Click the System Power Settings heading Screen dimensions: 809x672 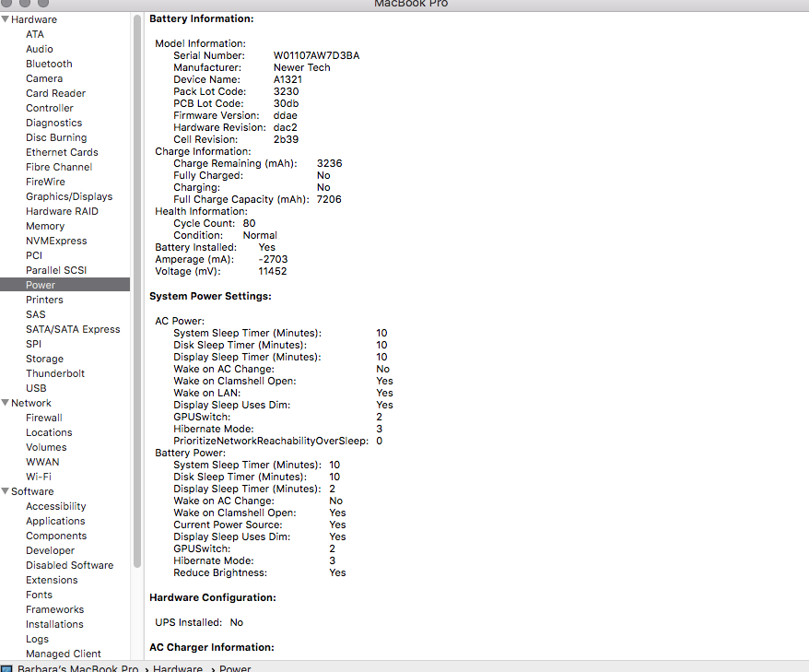point(210,296)
